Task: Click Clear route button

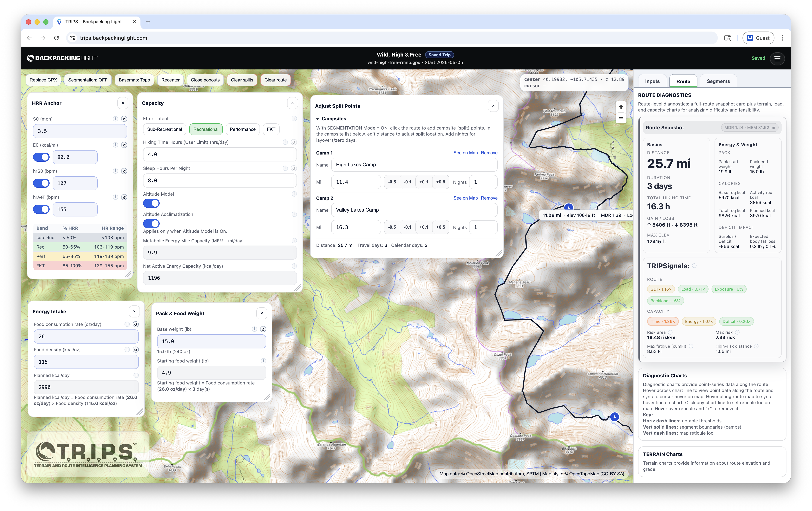Action: click(x=275, y=80)
